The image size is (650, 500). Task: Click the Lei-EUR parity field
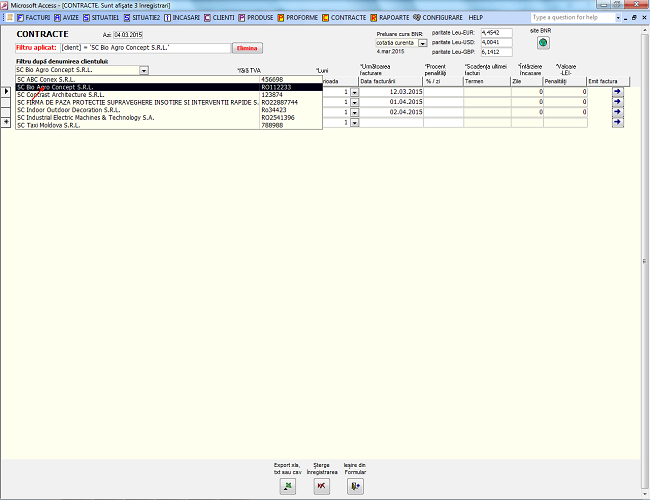tap(497, 33)
